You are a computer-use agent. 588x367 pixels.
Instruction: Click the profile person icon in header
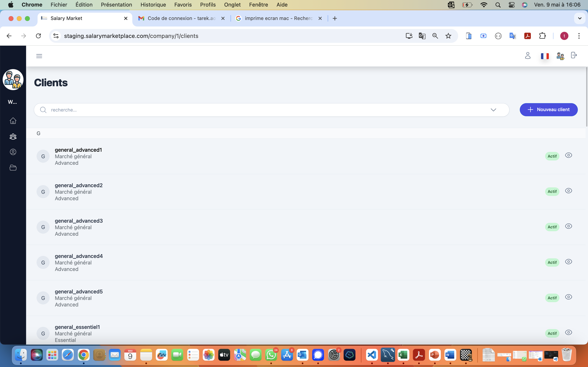click(x=528, y=56)
